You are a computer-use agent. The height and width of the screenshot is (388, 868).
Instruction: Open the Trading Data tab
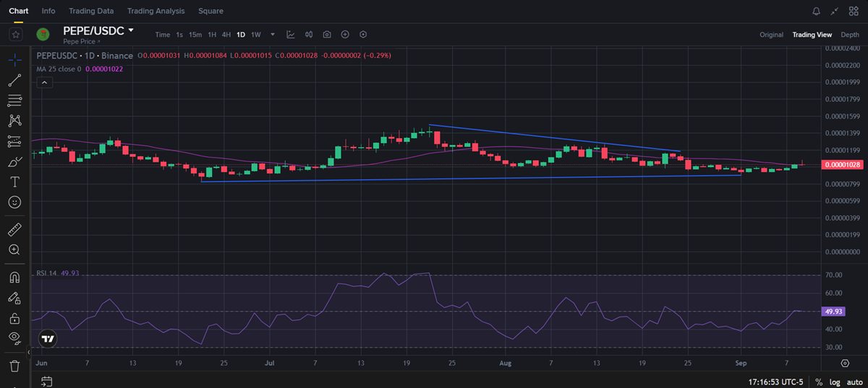(91, 11)
